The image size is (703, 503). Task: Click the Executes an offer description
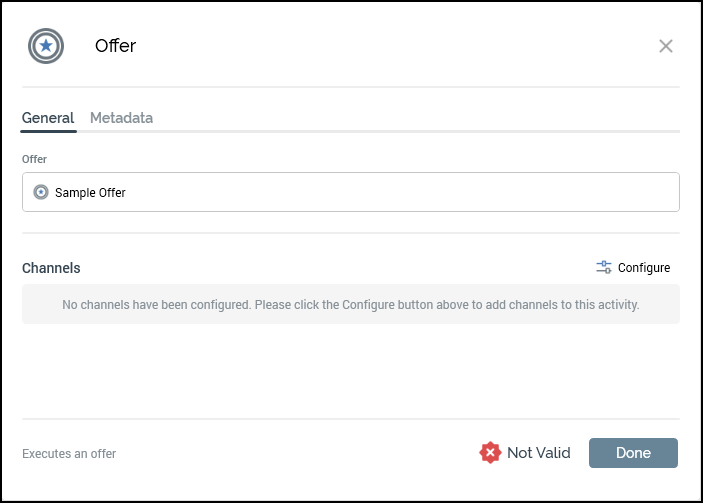(x=69, y=454)
